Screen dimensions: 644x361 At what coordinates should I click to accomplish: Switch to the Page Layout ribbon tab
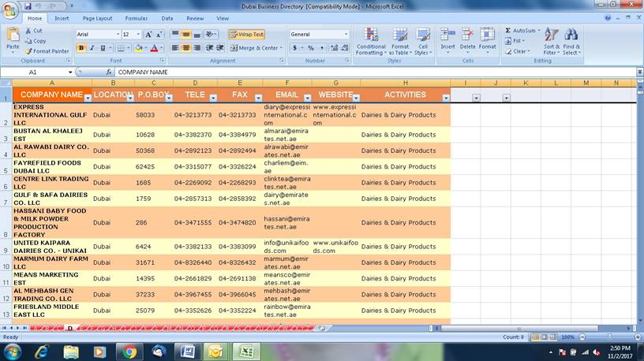(97, 18)
